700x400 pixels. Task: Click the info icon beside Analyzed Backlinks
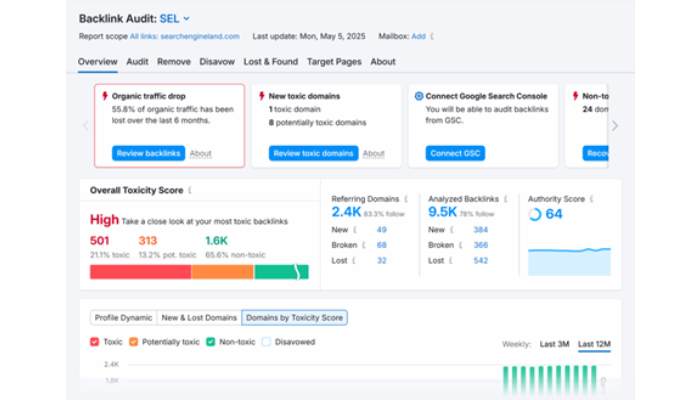(x=506, y=199)
